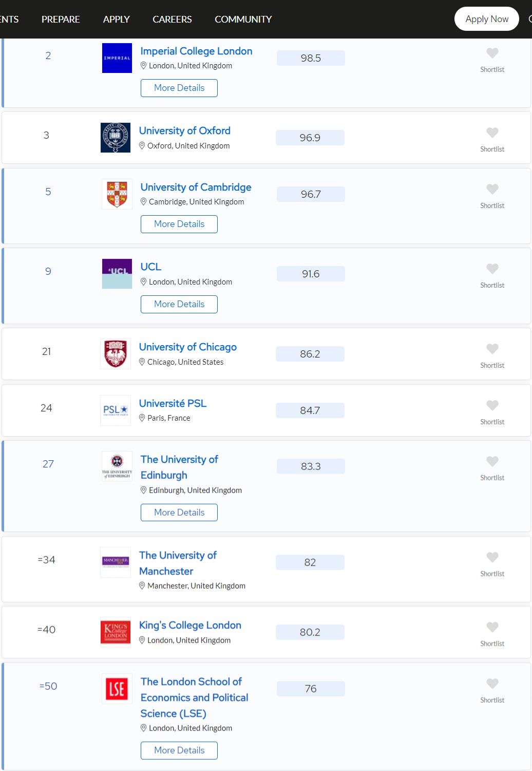Click King's College London shortlist heart

point(492,627)
